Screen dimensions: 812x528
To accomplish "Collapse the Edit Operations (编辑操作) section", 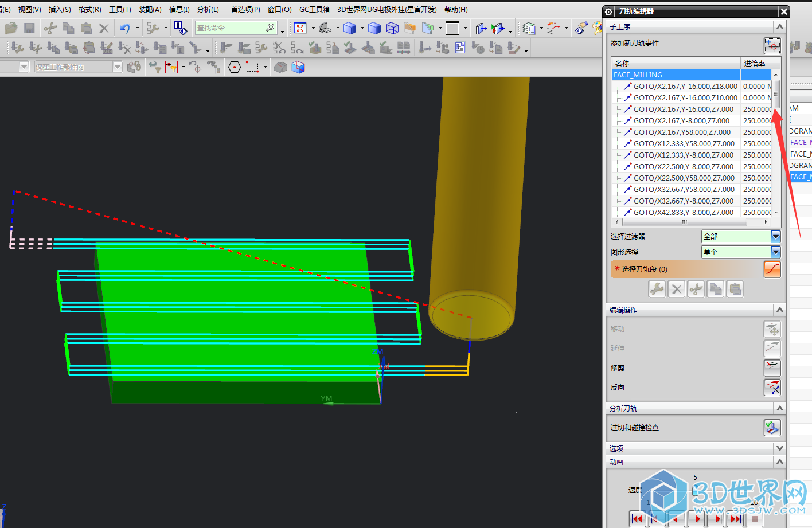I will click(x=780, y=310).
